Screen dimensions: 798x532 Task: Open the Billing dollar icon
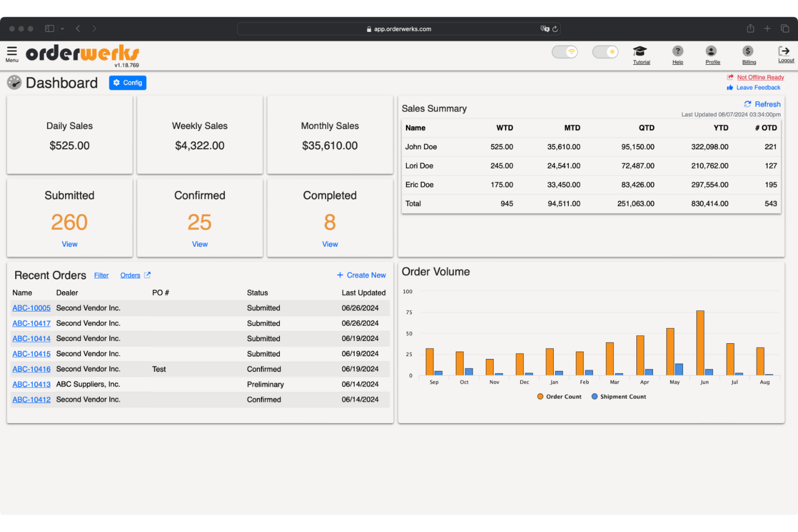[747, 51]
